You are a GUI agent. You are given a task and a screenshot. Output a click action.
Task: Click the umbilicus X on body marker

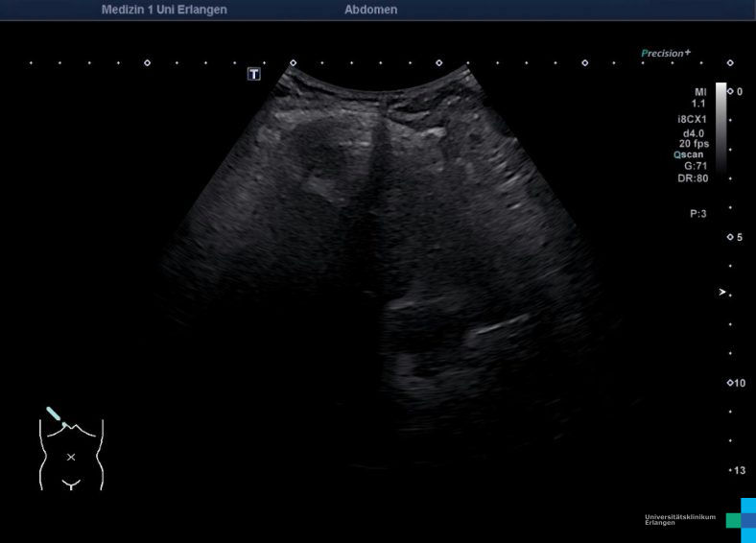pyautogui.click(x=70, y=457)
